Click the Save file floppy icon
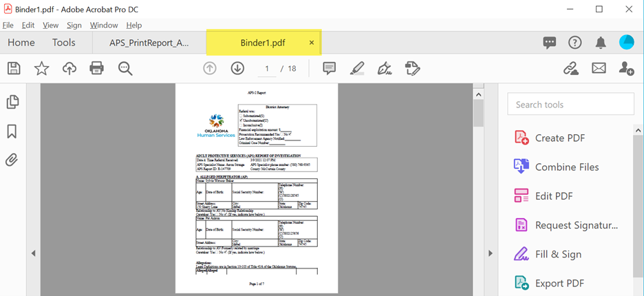The height and width of the screenshot is (296, 644). tap(14, 68)
